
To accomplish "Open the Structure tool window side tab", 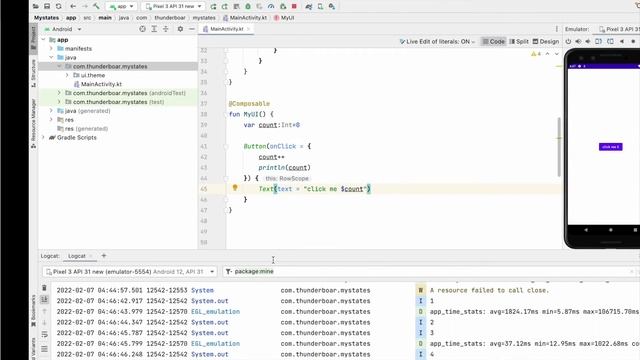I will tap(33, 73).
